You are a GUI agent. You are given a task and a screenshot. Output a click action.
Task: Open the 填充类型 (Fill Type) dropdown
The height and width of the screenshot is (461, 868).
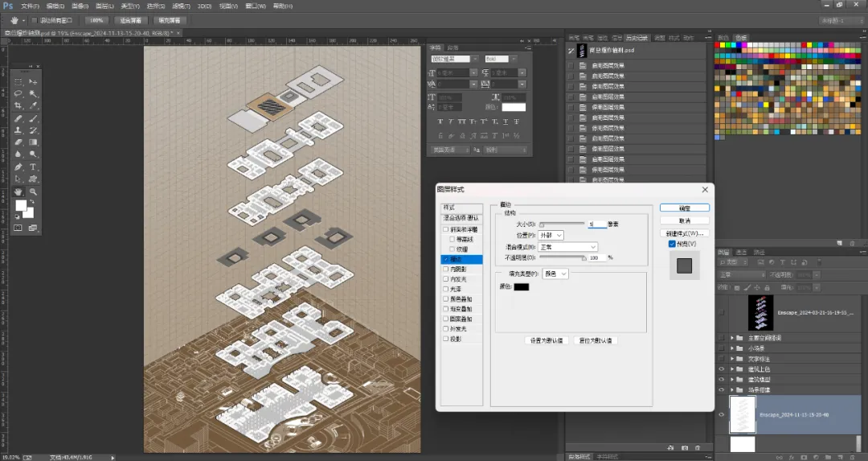pos(555,274)
